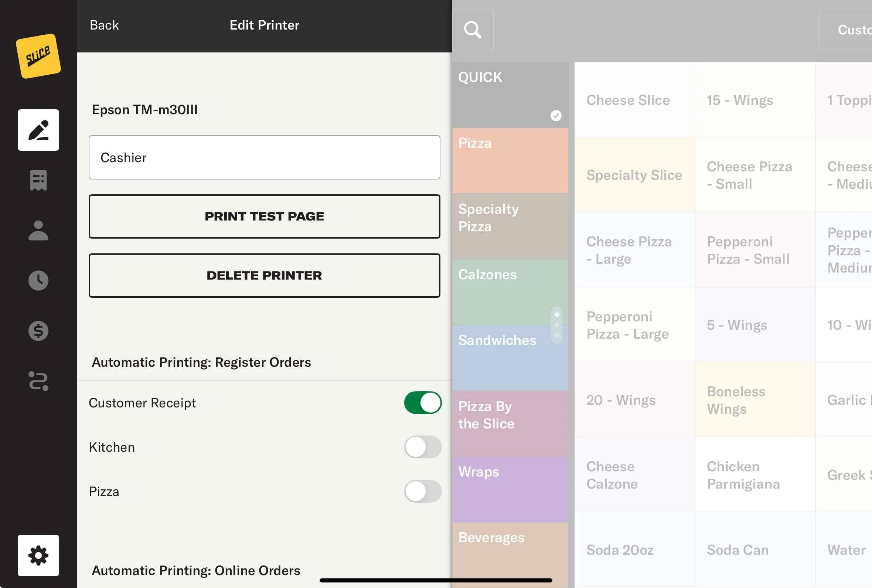This screenshot has height=588, width=872.
Task: Select the Calzones category tab
Action: point(503,292)
